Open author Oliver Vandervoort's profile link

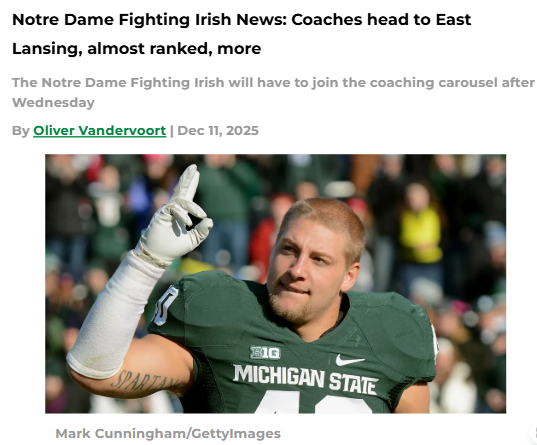[x=100, y=131]
